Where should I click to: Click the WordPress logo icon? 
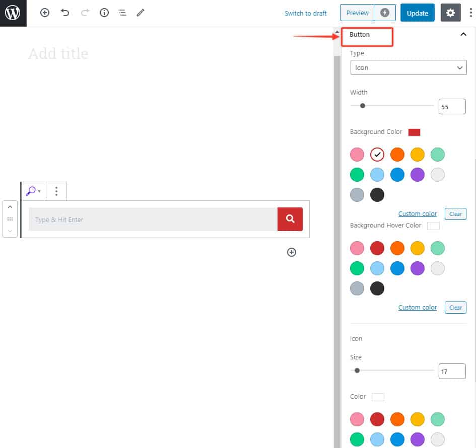pos(13,13)
